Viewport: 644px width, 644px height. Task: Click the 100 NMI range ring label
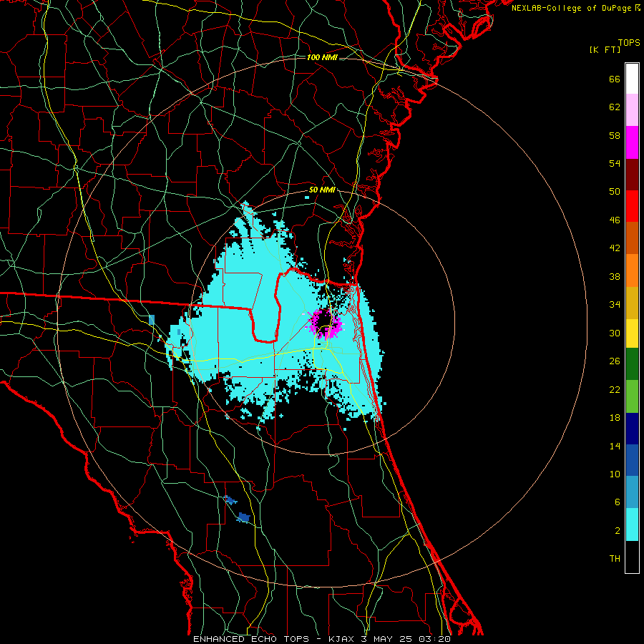tap(322, 57)
